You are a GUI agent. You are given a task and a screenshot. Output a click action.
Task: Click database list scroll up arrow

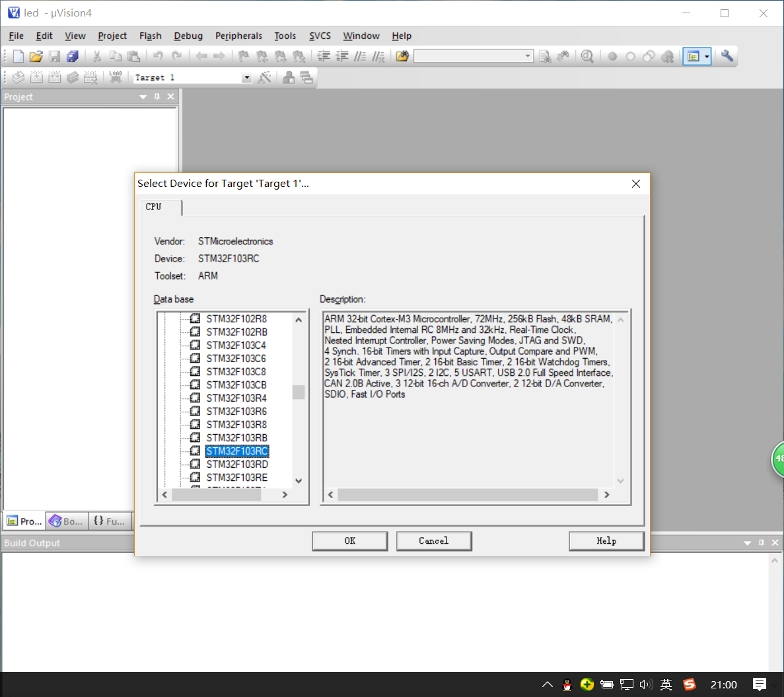point(299,320)
